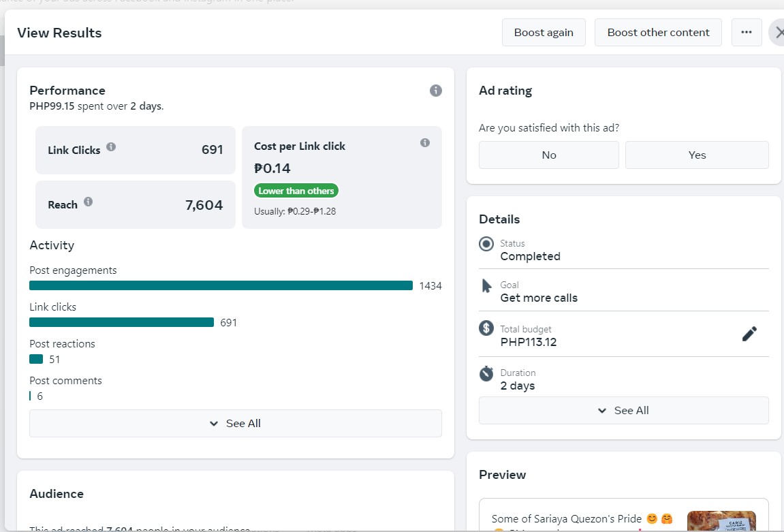This screenshot has width=784, height=532.
Task: Click the PHP99.15 spent over 2 days text
Action: pyautogui.click(x=97, y=106)
